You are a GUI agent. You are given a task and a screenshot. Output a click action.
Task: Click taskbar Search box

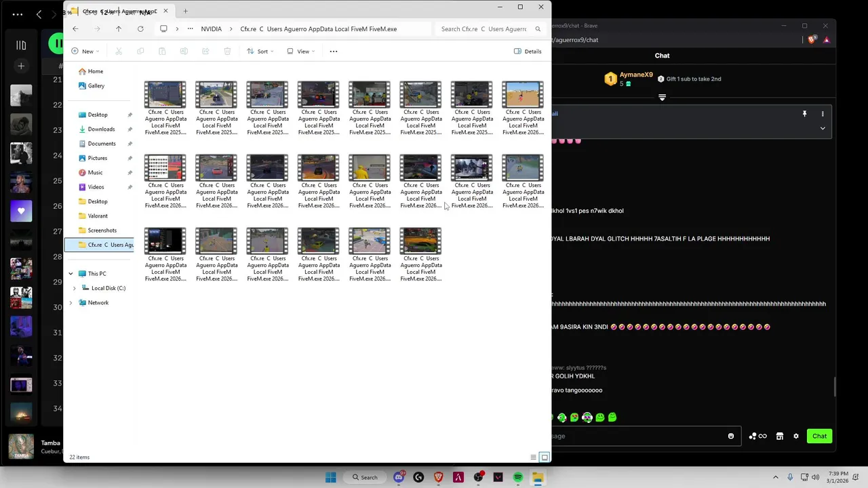click(365, 477)
